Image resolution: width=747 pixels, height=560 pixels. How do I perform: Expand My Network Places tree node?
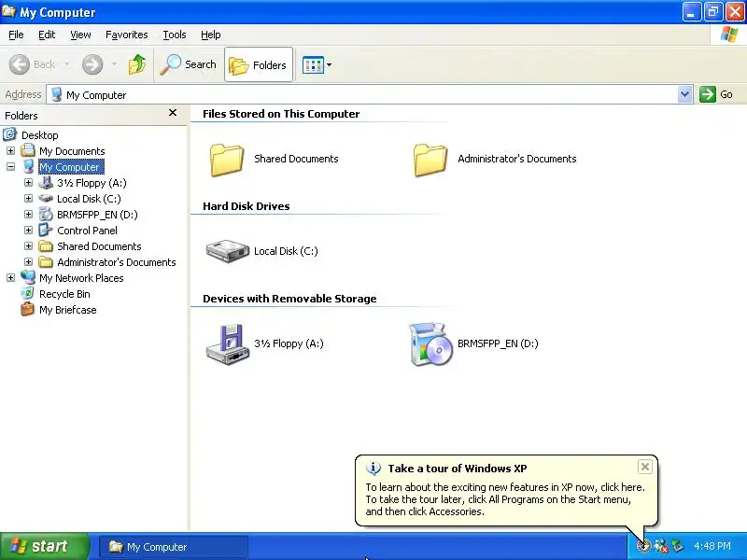pyautogui.click(x=10, y=277)
